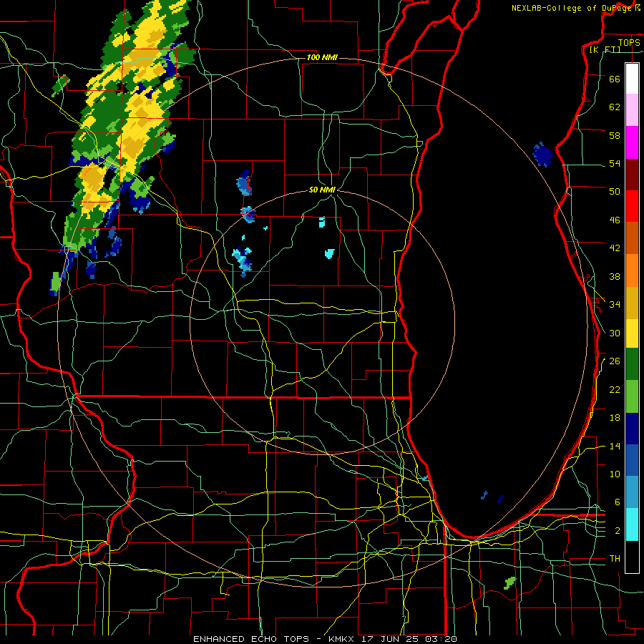The image size is (644, 644).
Task: Click legend value "58"
Action: [x=615, y=135]
